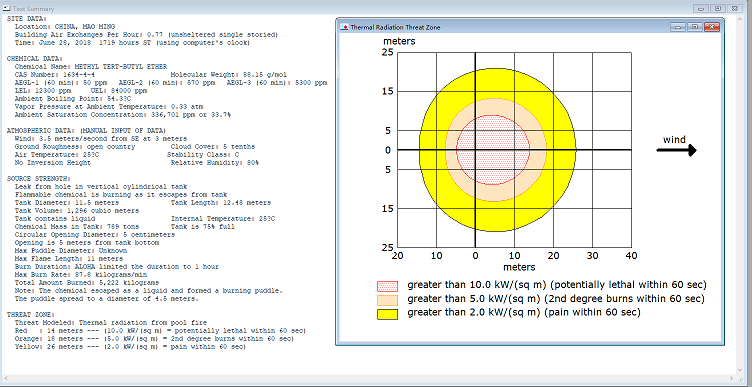
Task: Click 'Leak from hole in vertical cylindrical tank' line
Action: point(101,187)
